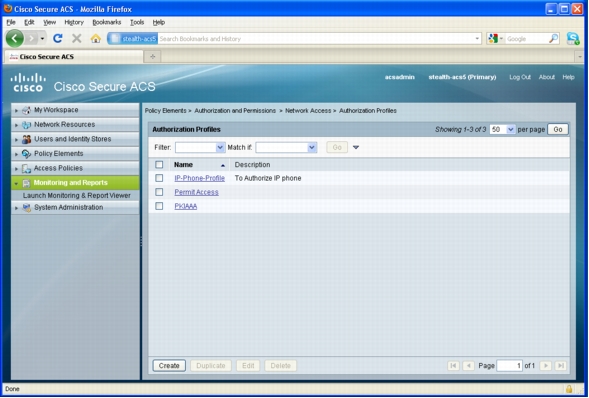Open the History menu
589x398 pixels.
[74, 22]
